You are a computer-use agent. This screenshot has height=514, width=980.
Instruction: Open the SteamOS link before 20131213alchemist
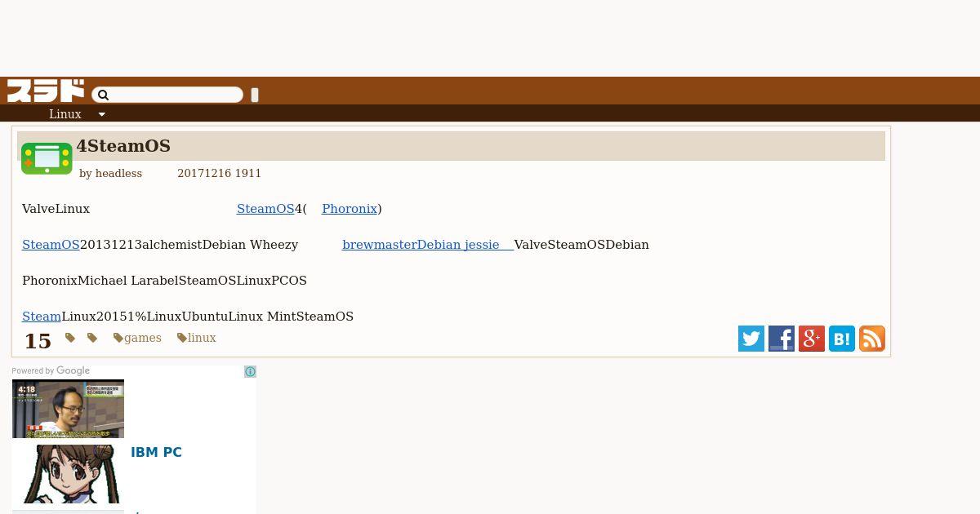tap(51, 245)
